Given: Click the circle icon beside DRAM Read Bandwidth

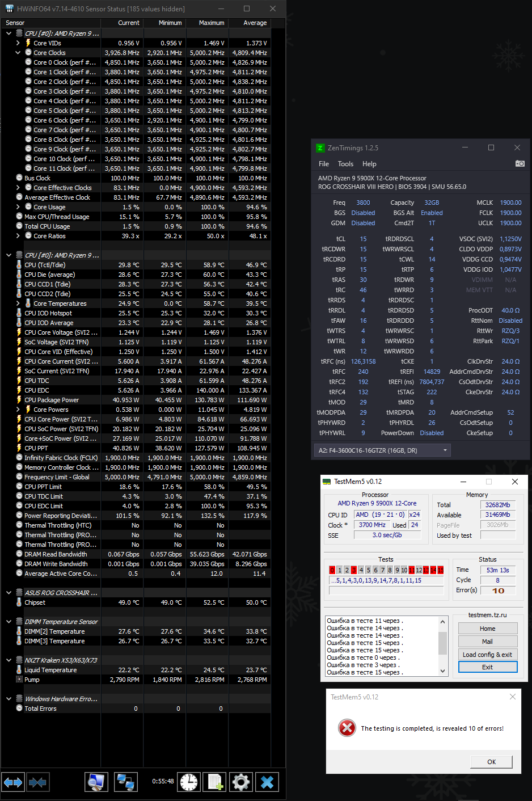Looking at the screenshot, I should pyautogui.click(x=19, y=554).
